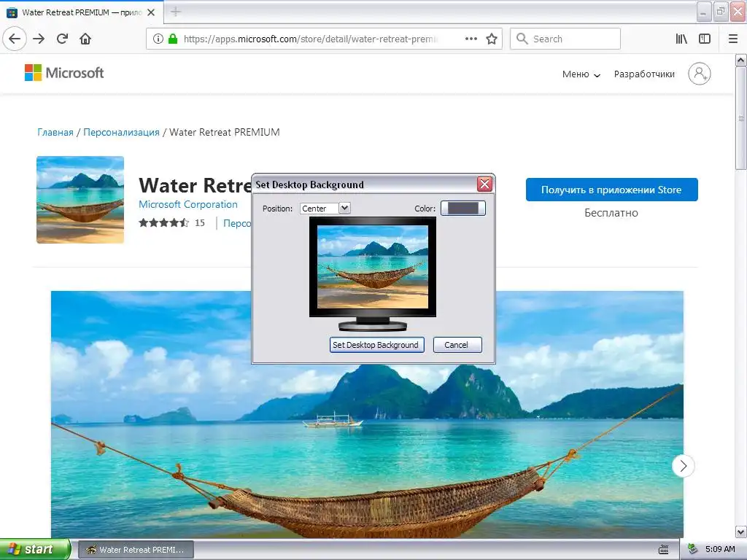Open the browser home page icon
The height and width of the screenshot is (560, 747).
click(85, 39)
